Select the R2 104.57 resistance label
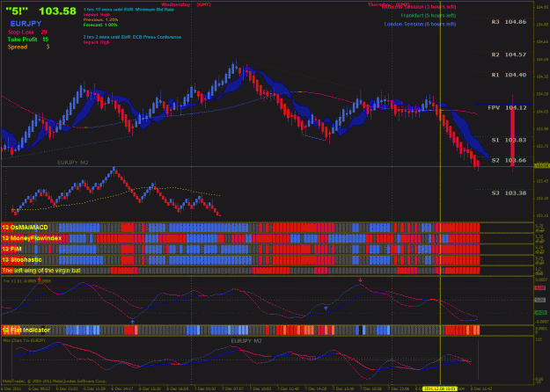 (x=509, y=54)
